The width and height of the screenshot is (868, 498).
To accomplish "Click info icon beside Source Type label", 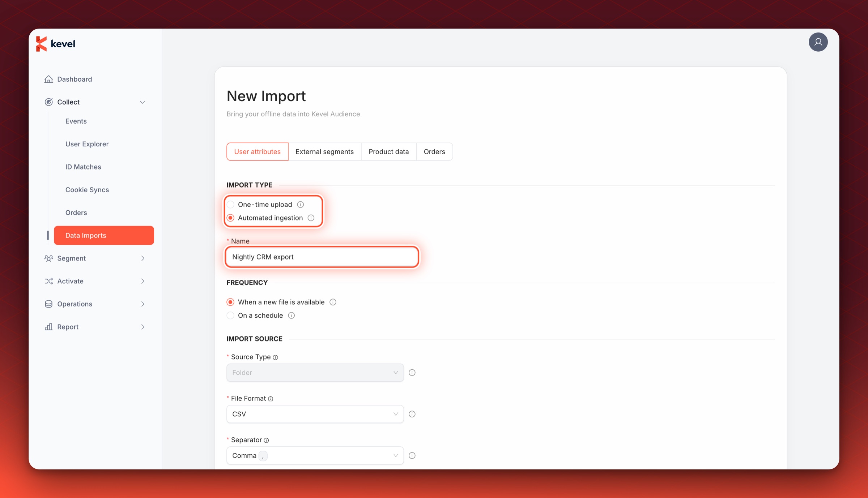I will [x=275, y=357].
